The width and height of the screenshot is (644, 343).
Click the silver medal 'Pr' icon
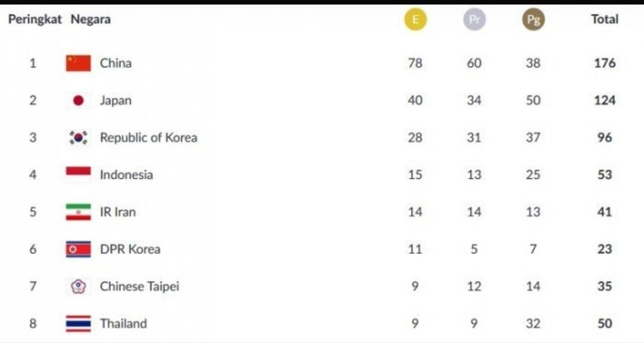474,20
